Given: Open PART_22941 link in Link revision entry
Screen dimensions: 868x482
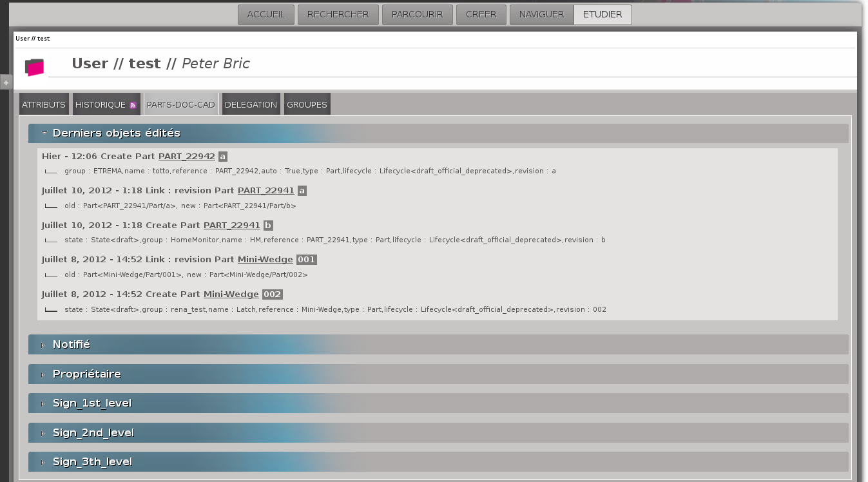Looking at the screenshot, I should 266,191.
